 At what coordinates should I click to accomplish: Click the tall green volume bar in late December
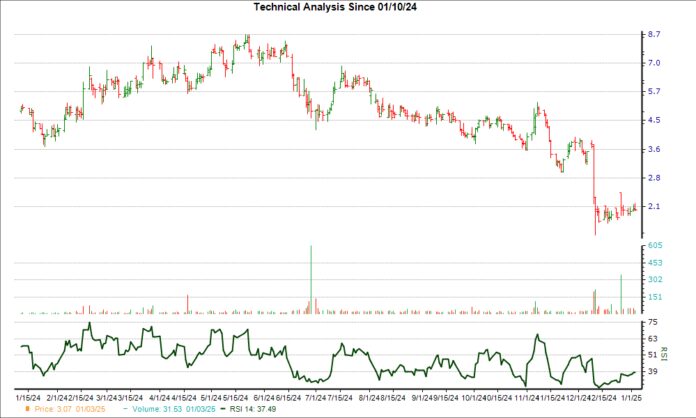coord(621,294)
